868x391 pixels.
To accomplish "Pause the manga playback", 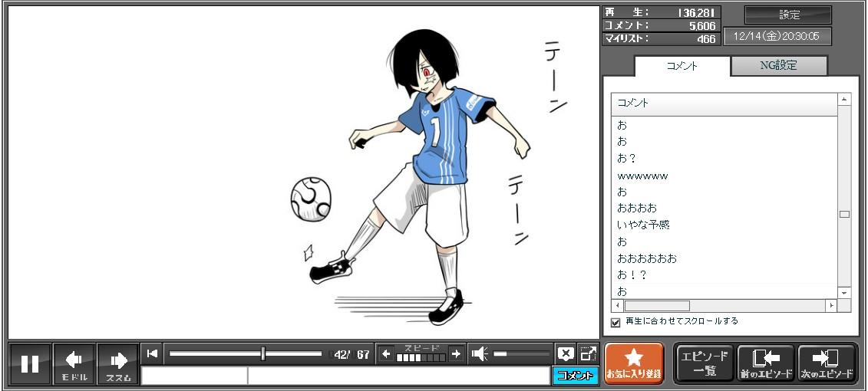I will (30, 363).
